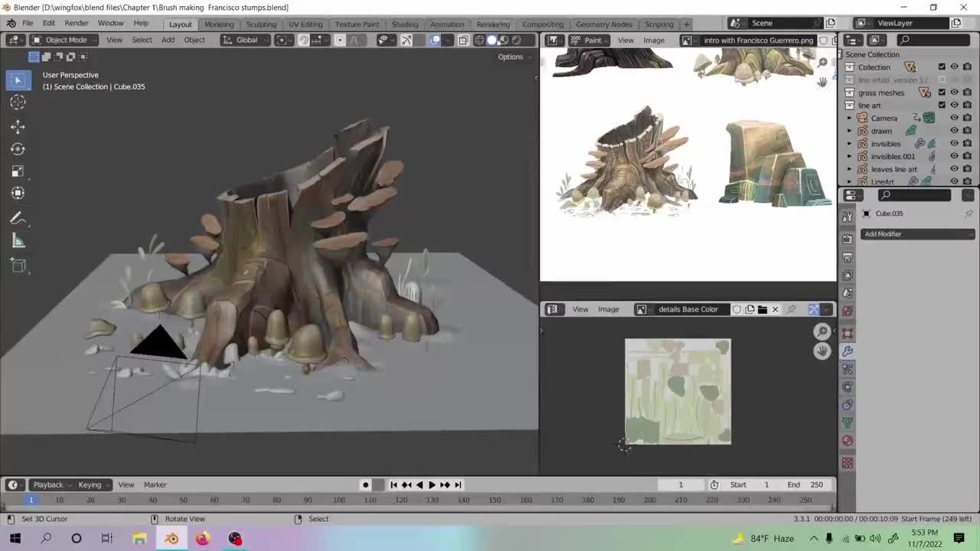Switch viewport to solid shading
The height and width of the screenshot is (551, 980).
pyautogui.click(x=492, y=40)
